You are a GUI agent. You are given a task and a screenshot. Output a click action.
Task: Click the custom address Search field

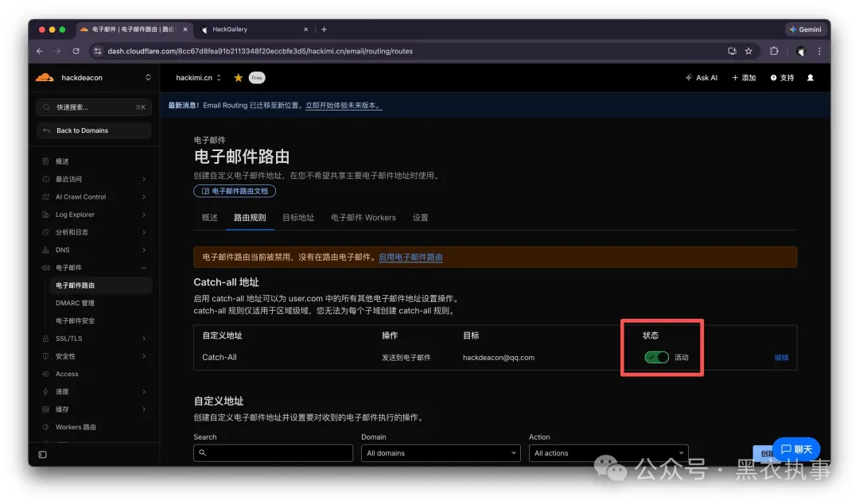tap(273, 453)
